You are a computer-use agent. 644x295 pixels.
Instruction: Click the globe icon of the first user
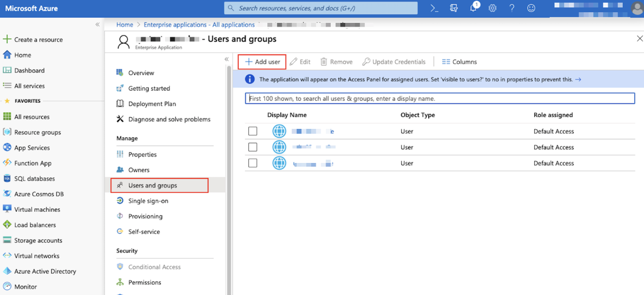click(279, 131)
